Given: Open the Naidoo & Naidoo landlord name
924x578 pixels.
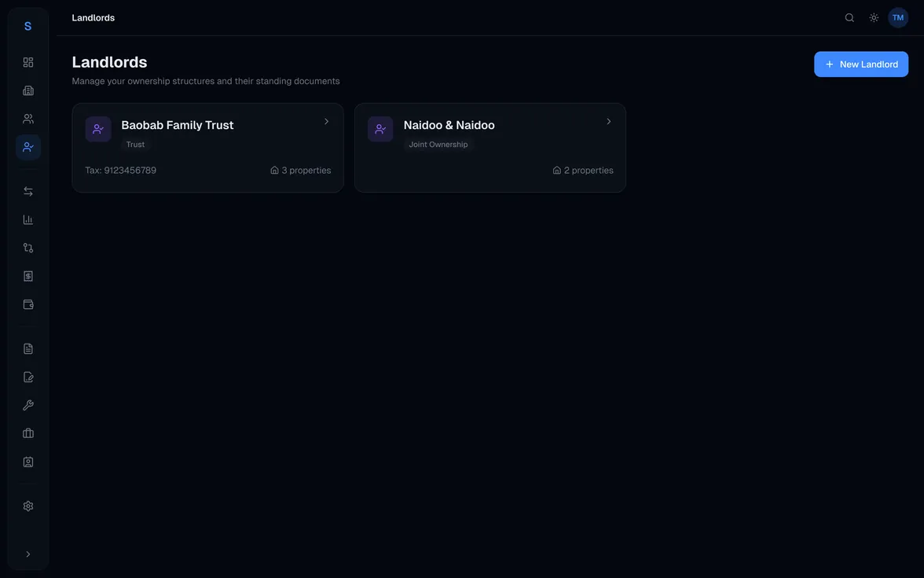Looking at the screenshot, I should point(449,125).
